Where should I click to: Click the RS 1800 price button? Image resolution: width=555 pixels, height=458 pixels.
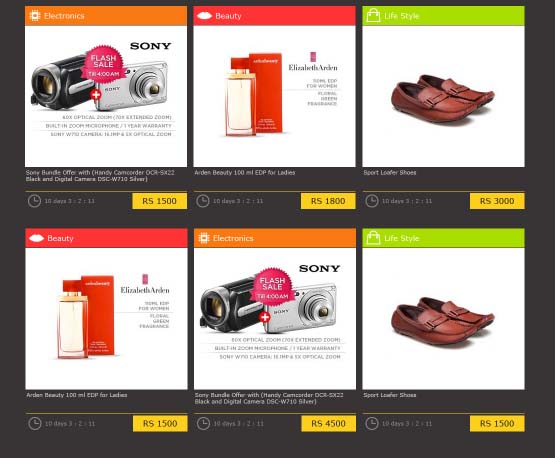coord(328,201)
